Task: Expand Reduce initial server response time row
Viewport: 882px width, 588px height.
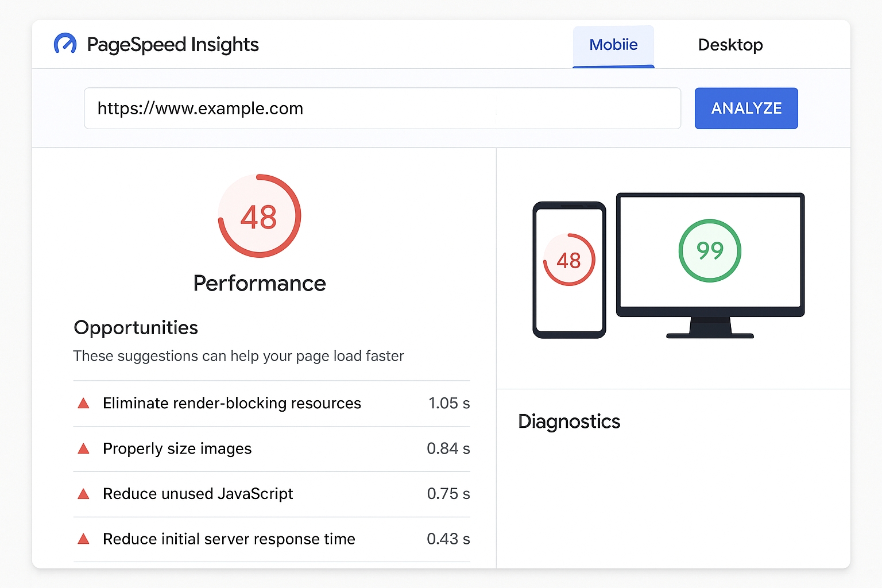Action: coord(229,539)
